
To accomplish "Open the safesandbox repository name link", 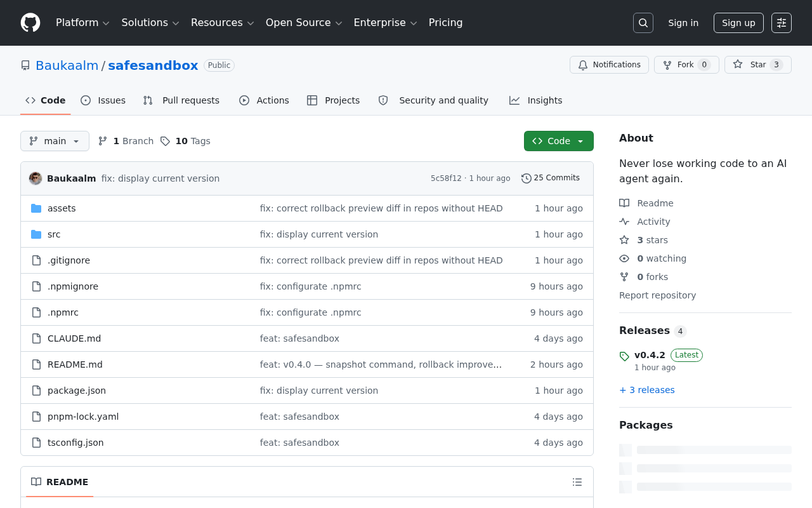I will (153, 65).
